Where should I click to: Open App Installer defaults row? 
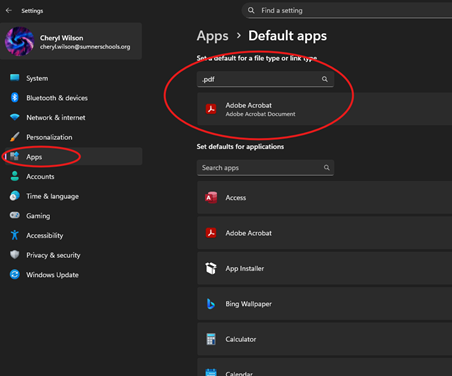(x=324, y=268)
